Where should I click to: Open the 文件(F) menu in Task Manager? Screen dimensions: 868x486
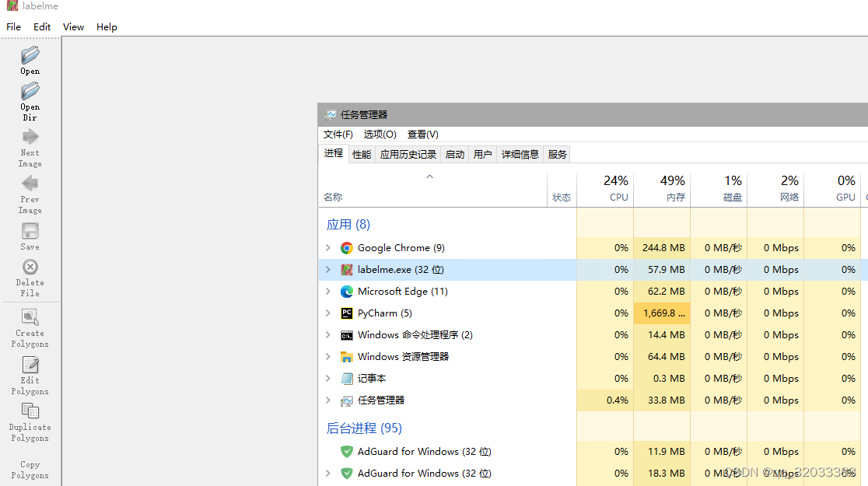(338, 135)
